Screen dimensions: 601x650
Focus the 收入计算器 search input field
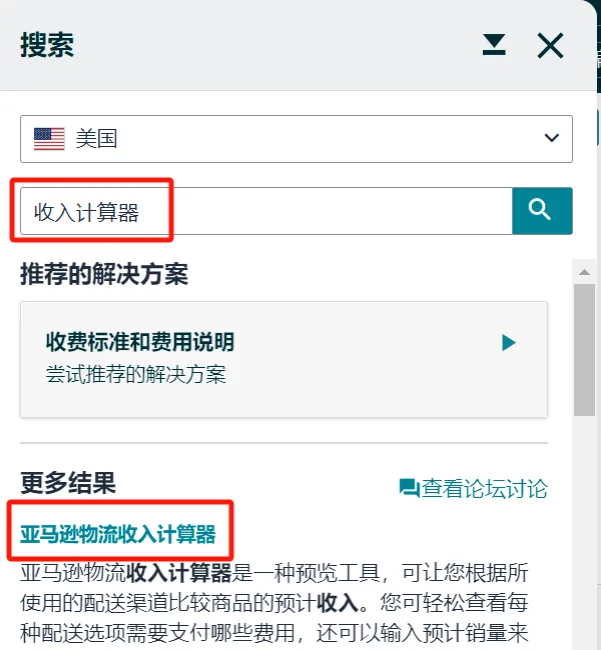[x=266, y=211]
